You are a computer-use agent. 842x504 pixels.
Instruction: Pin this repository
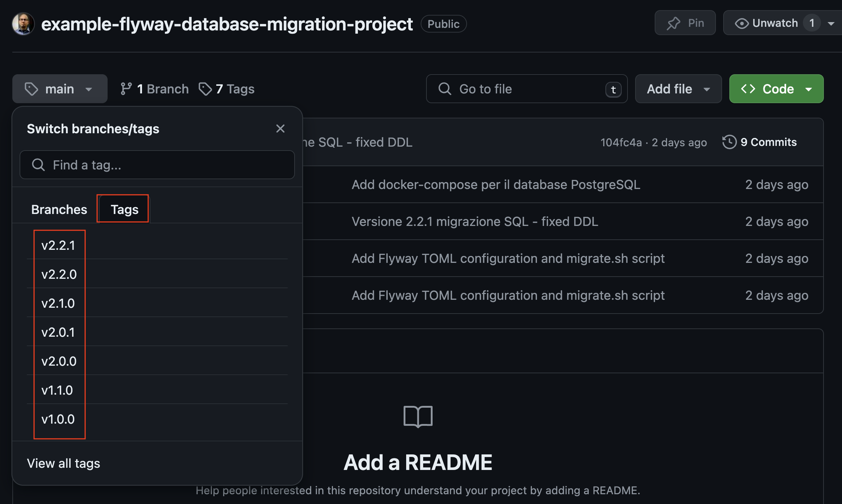click(x=685, y=23)
